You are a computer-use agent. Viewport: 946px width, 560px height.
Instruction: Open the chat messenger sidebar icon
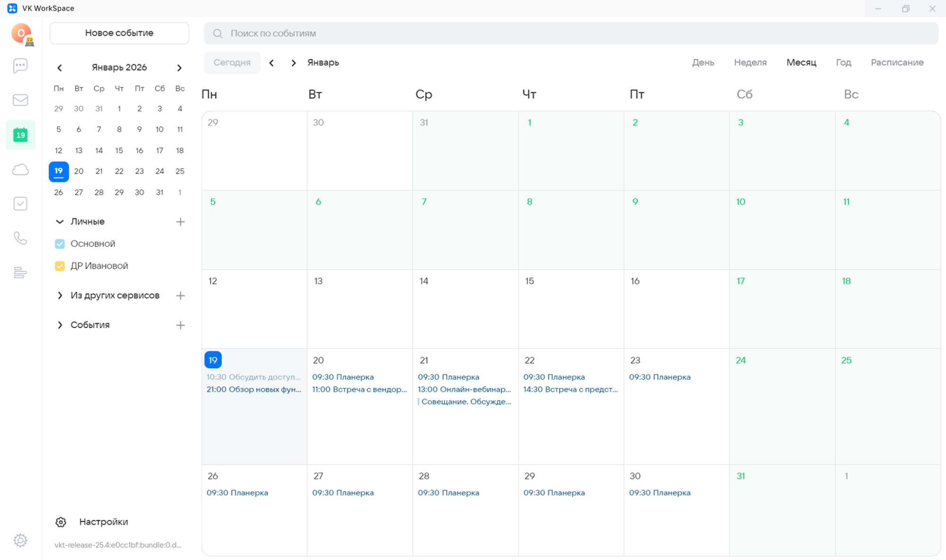20,66
